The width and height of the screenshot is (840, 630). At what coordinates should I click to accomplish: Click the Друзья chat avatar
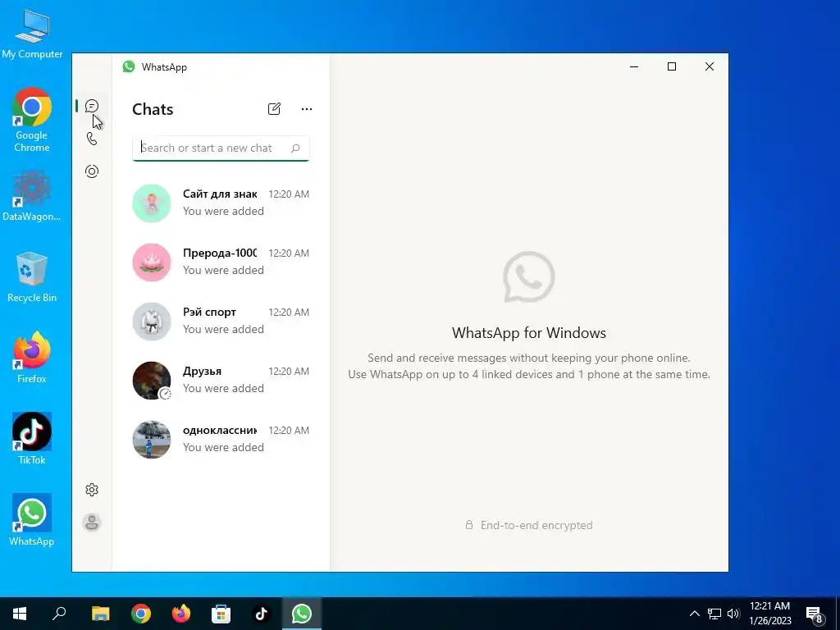click(152, 381)
